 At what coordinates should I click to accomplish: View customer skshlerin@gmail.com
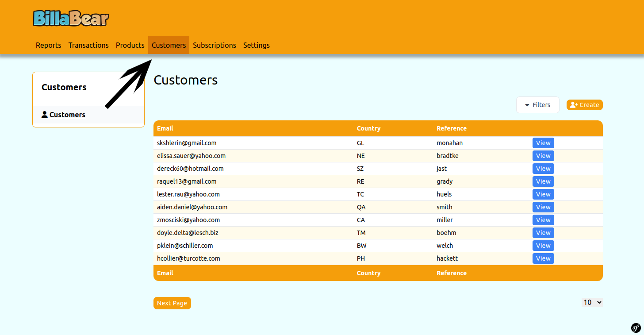pyautogui.click(x=543, y=143)
